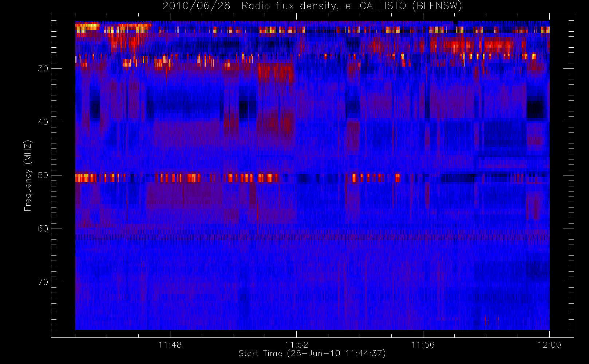Click the 12:00 time tick label

pyautogui.click(x=549, y=345)
